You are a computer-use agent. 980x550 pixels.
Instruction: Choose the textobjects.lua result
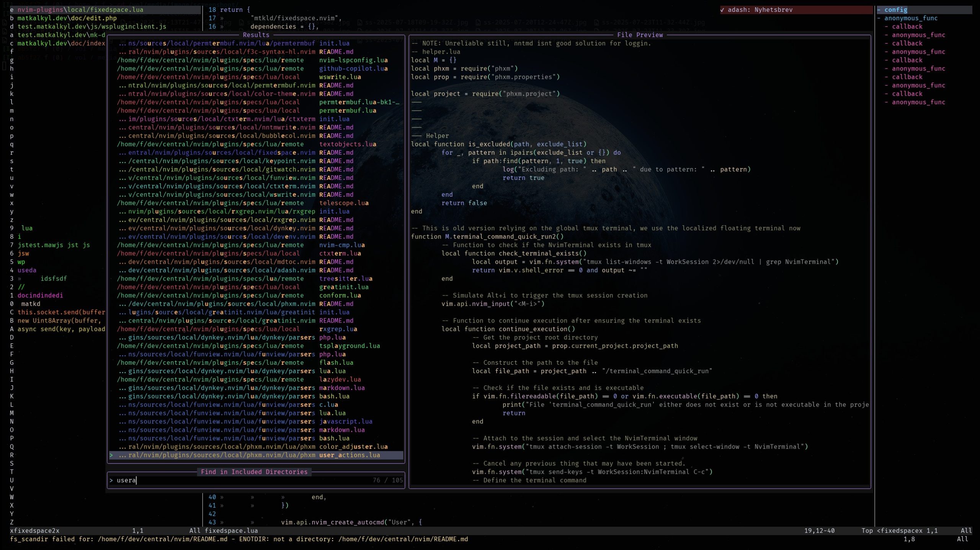click(256, 144)
